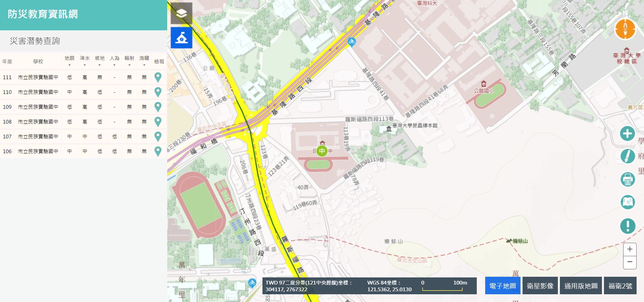Click the teal plus tool button
The width and height of the screenshot is (644, 302).
628,134
